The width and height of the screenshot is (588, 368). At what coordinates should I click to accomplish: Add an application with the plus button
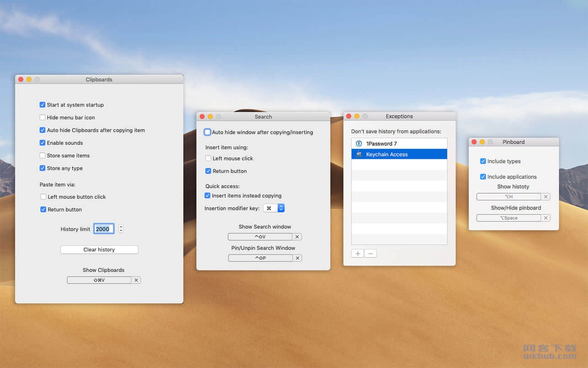click(358, 254)
